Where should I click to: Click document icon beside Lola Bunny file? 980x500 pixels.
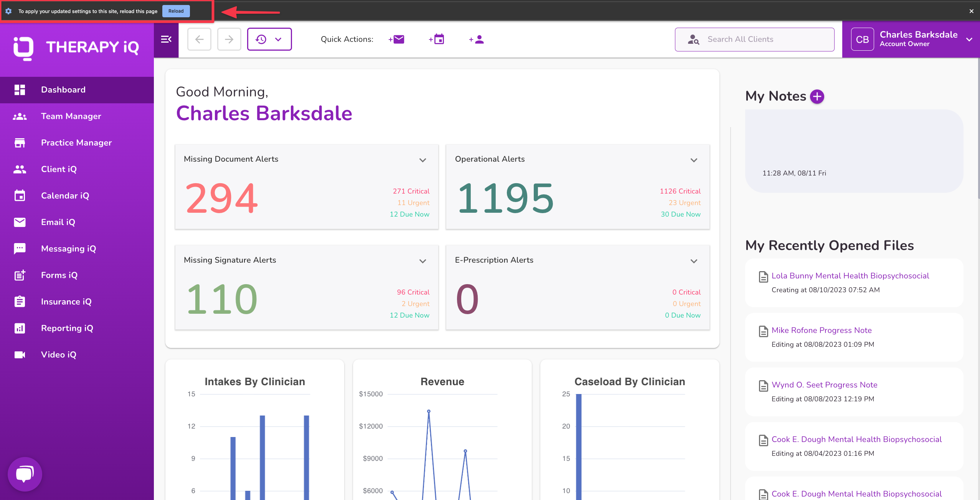(x=763, y=277)
